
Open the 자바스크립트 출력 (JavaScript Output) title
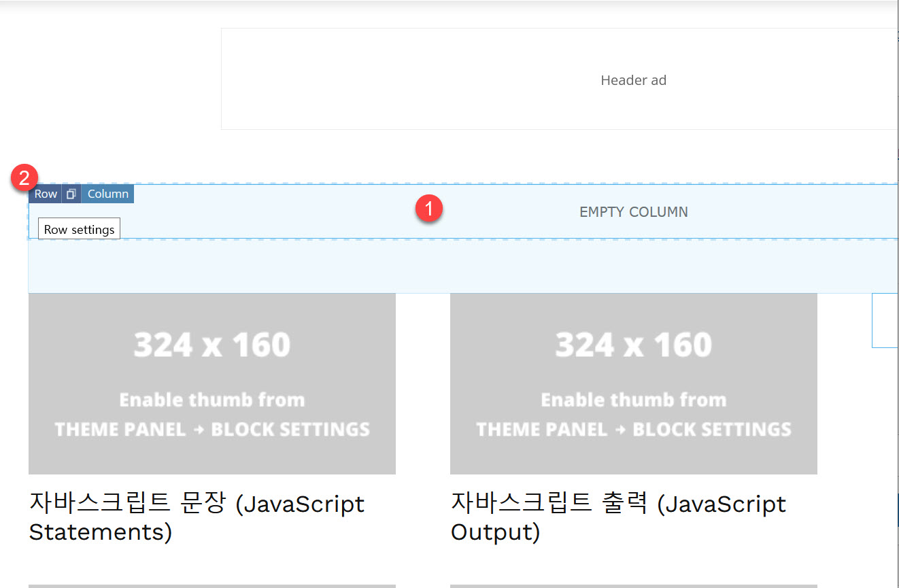click(619, 517)
